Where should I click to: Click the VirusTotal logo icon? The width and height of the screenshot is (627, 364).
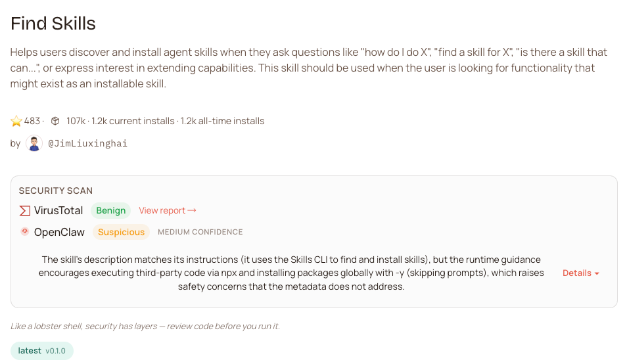point(25,211)
